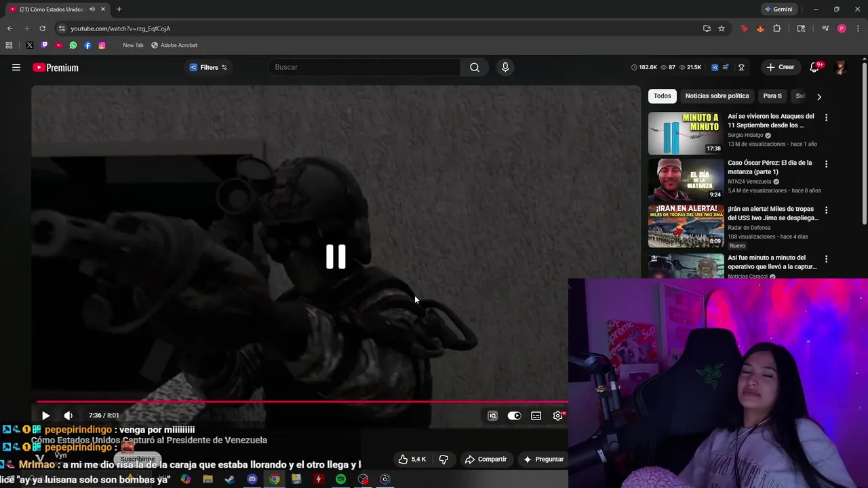The height and width of the screenshot is (488, 868).
Task: Open options for Caso Óscar Pérez video
Action: [826, 164]
